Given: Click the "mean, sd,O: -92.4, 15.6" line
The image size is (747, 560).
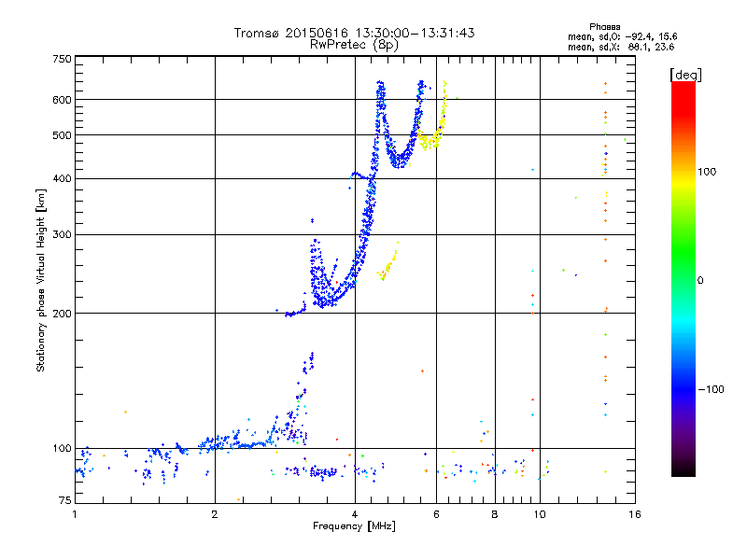Looking at the screenshot, I should pyautogui.click(x=622, y=36).
